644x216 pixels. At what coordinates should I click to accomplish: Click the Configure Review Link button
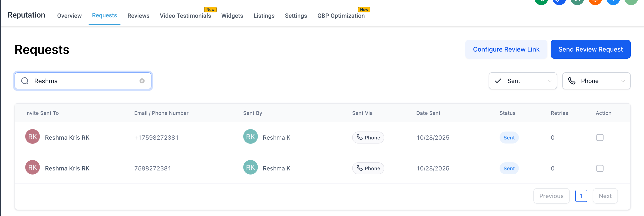tap(506, 49)
